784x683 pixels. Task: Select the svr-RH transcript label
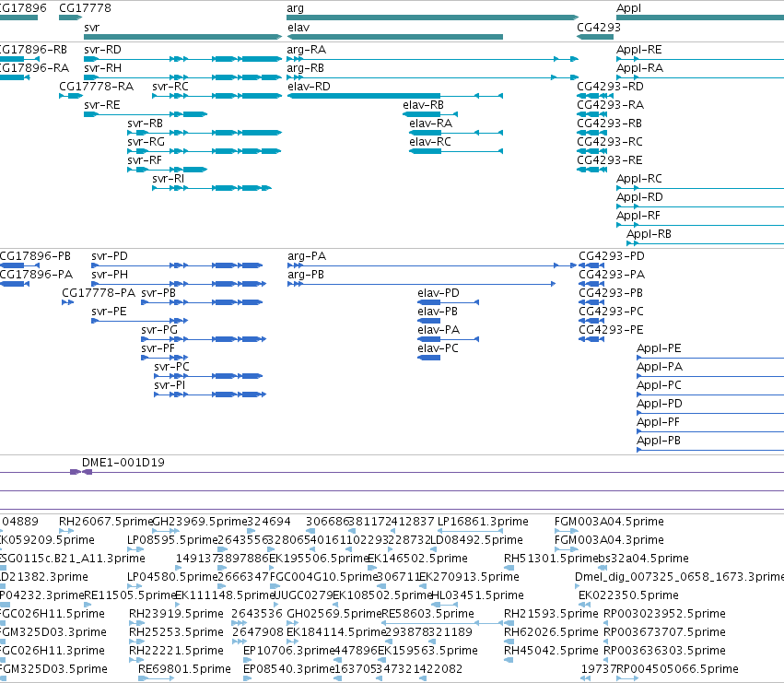click(102, 68)
